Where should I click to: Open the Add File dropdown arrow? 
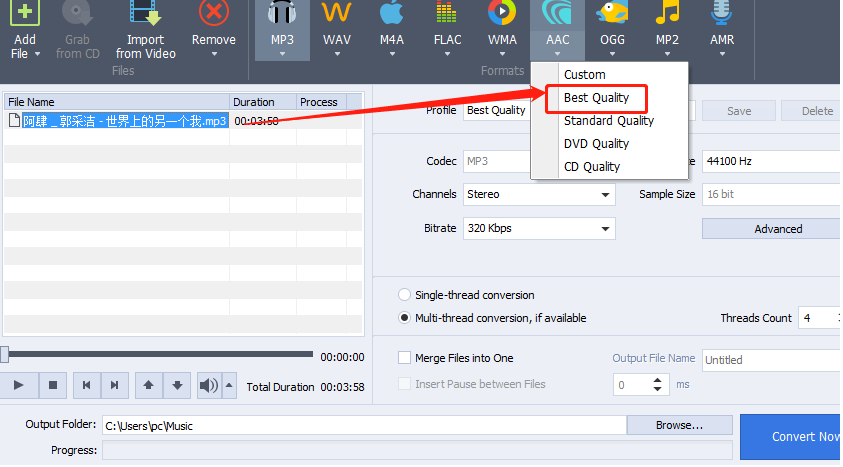(x=37, y=54)
